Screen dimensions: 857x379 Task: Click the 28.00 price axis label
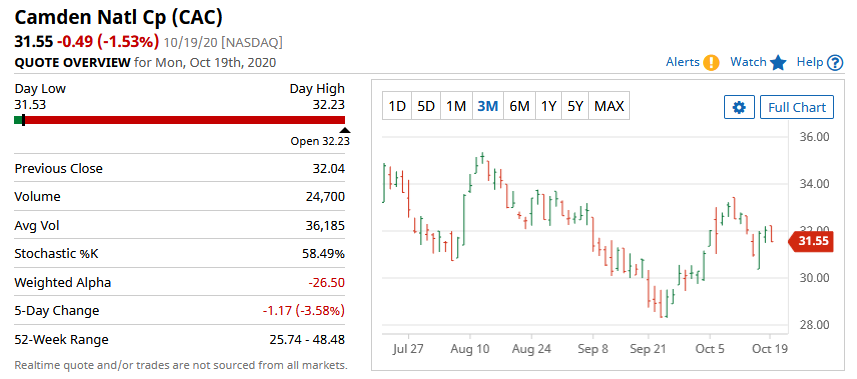point(814,324)
